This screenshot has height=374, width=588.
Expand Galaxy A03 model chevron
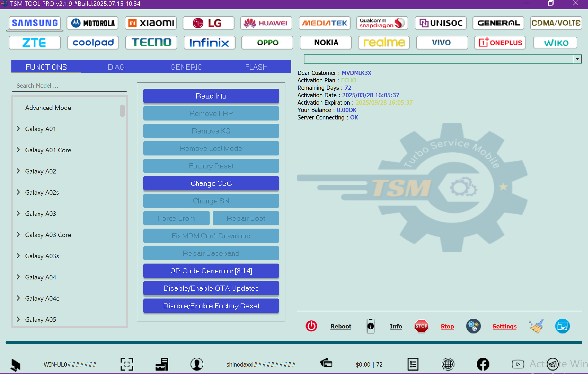point(18,213)
